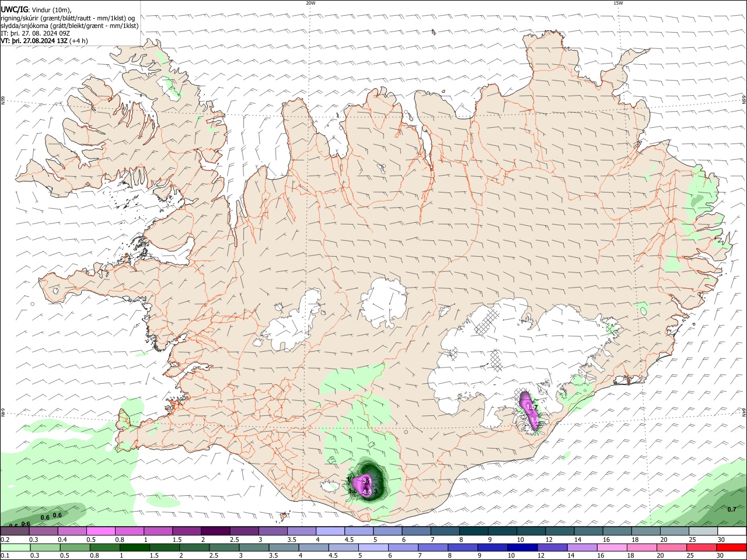Click the "0.7" precipitation value in the southeast sea

tap(732, 509)
